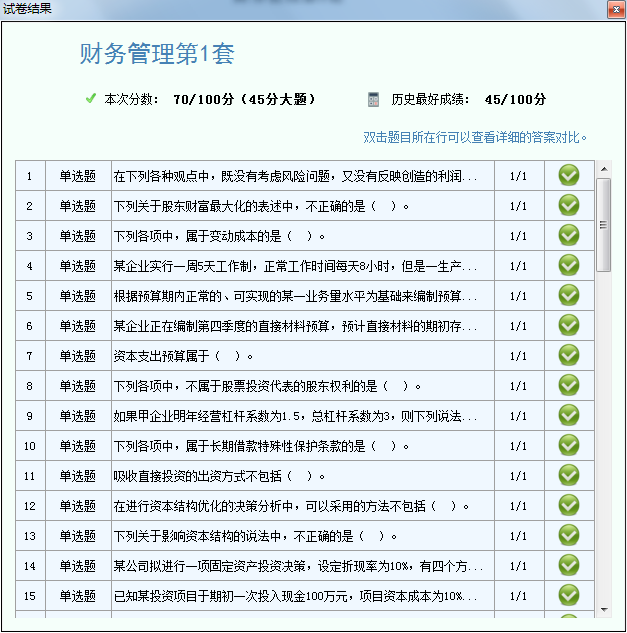Click green checkmark icon in question 4 row
The width and height of the screenshot is (627, 633).
click(x=569, y=265)
